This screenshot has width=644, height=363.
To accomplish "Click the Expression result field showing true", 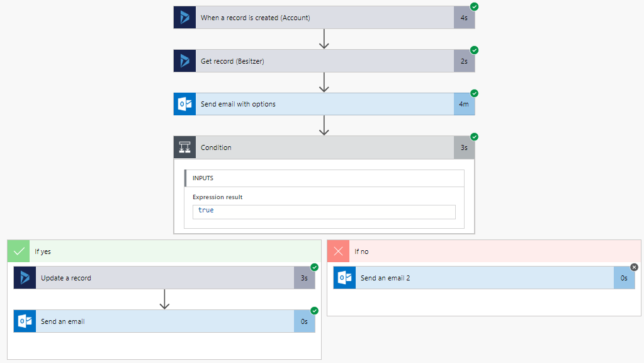I will [324, 211].
